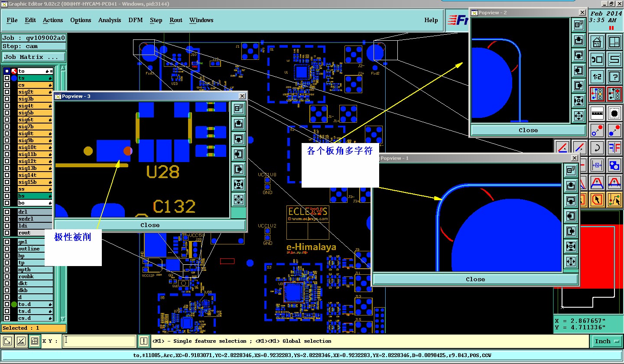
Task: Open the Job Matrix selector
Action: point(34,57)
